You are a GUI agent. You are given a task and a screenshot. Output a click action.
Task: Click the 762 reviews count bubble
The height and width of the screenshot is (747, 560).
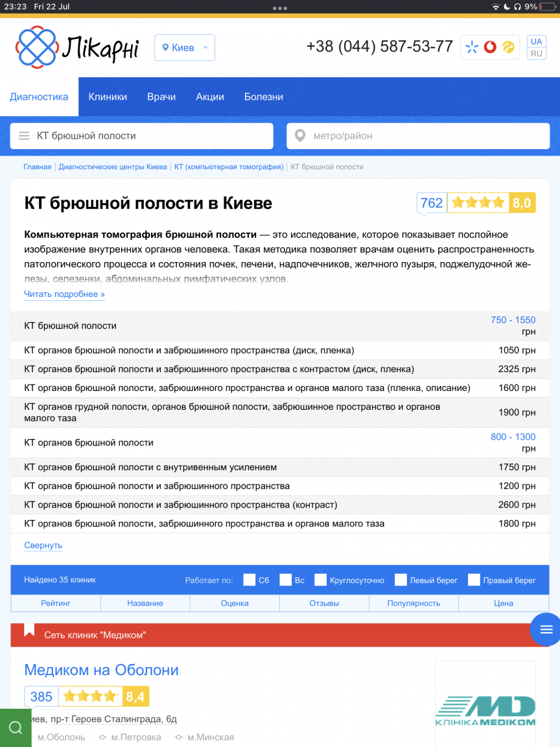click(432, 204)
